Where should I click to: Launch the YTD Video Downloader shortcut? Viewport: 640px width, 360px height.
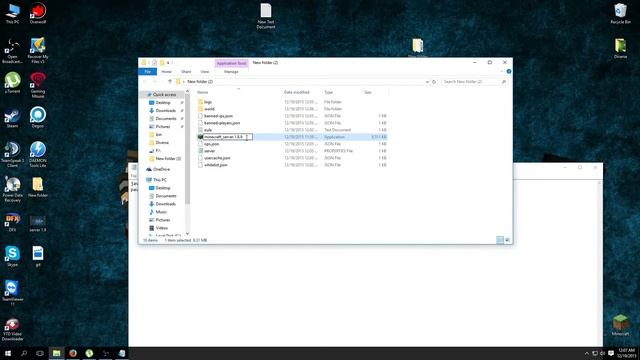point(12,329)
